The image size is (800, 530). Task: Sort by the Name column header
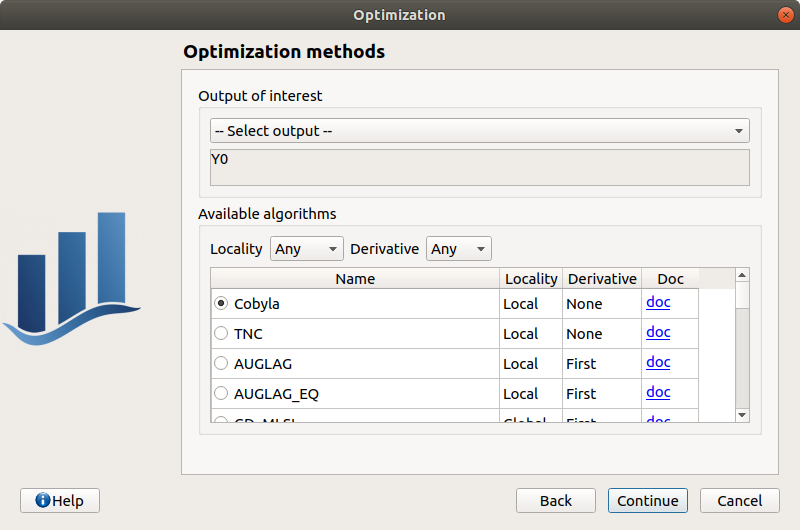tap(355, 279)
